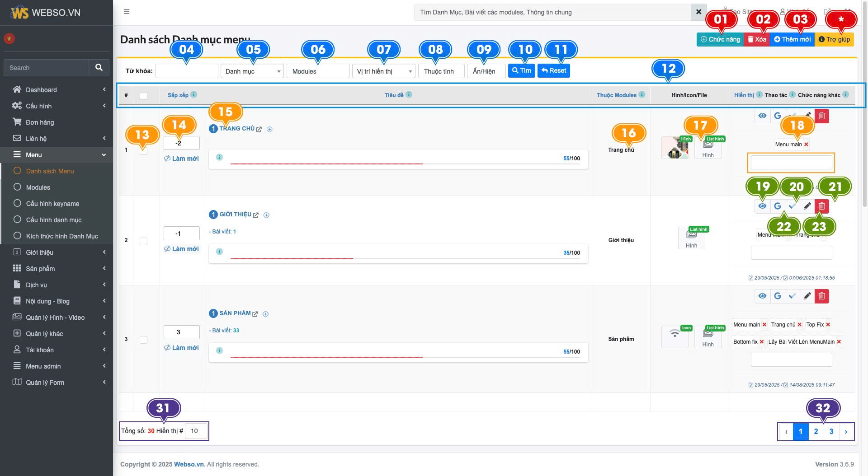Open external link icon beside TRANG CHỦ
The width and height of the screenshot is (868, 476).
coord(259,129)
